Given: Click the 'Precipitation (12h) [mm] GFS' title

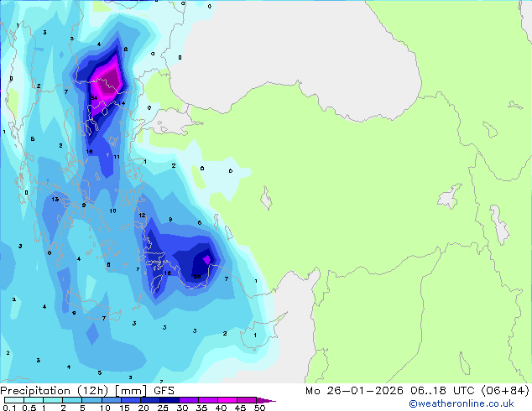Looking at the screenshot, I should click(x=87, y=391).
